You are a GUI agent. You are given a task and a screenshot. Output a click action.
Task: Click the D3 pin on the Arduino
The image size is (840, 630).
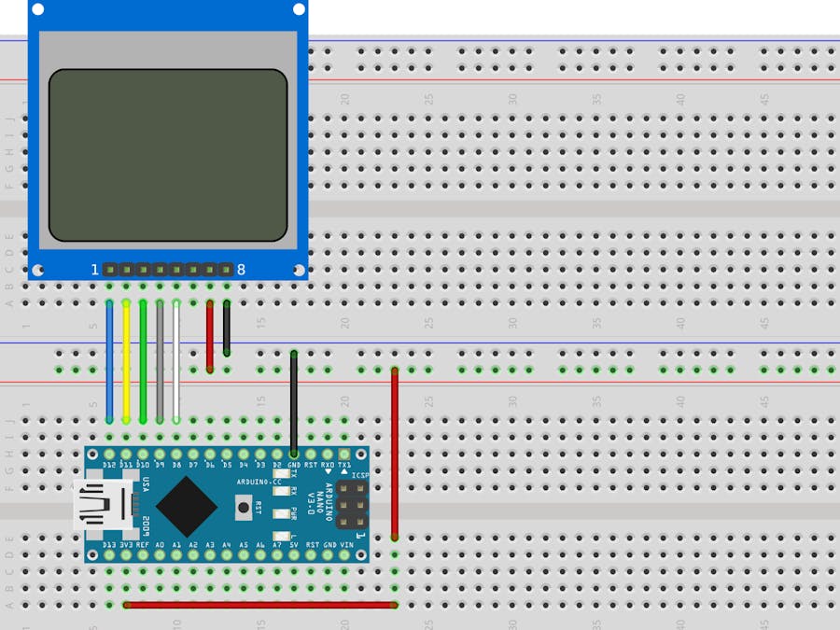click(x=260, y=455)
